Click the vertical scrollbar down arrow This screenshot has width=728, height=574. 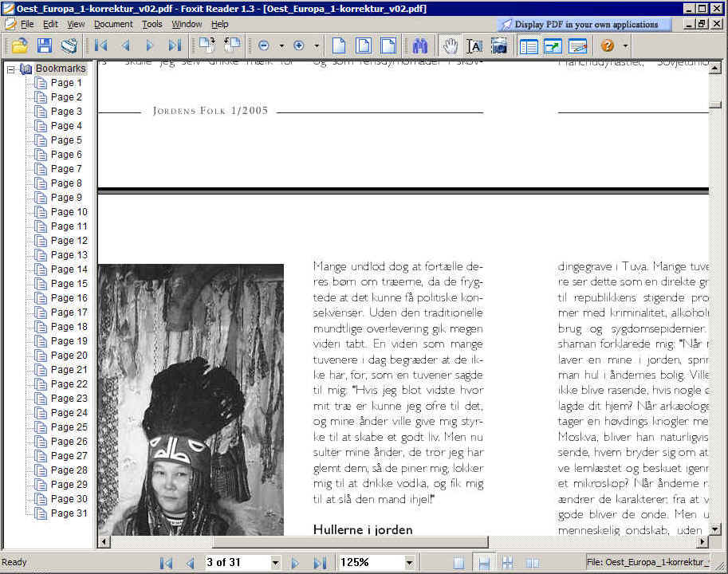click(x=715, y=529)
